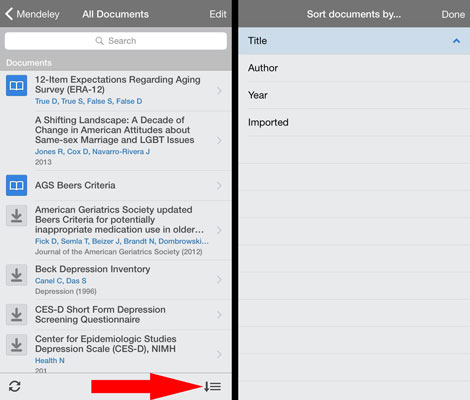The height and width of the screenshot is (400, 470).
Task: Tap the 2013 year under A Shifting Landscape
Action: (43, 162)
